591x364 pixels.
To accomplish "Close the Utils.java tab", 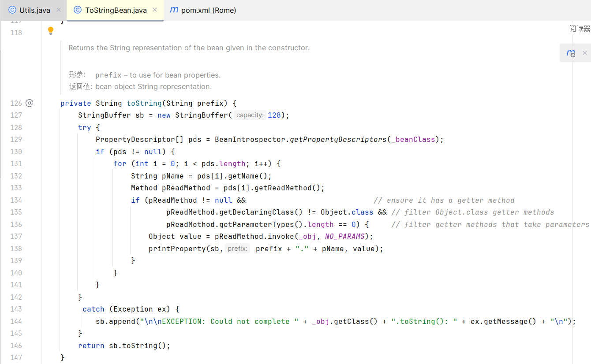I will (59, 10).
